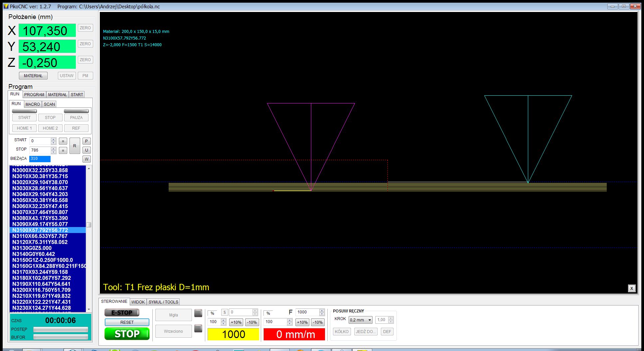Click the R button beside START/STOP fields
Viewport: 644px width, 351px height.
pyautogui.click(x=75, y=146)
